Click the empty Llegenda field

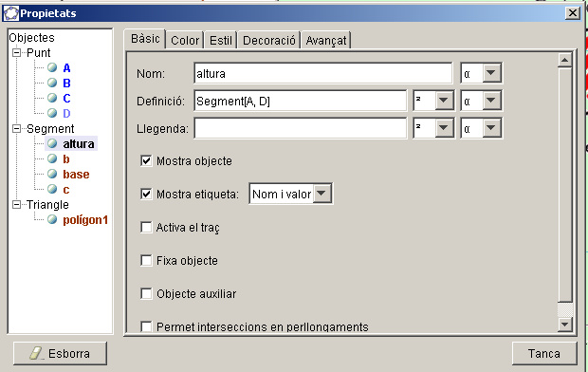pyautogui.click(x=300, y=129)
